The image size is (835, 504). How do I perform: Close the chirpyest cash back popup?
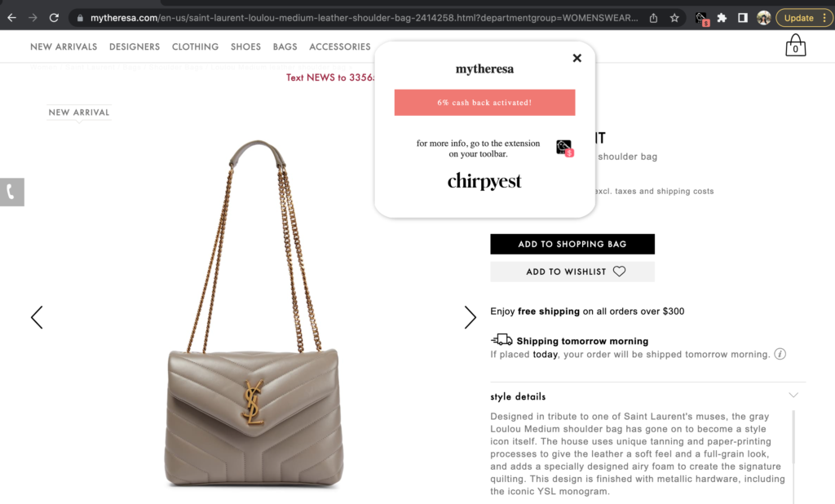[577, 58]
